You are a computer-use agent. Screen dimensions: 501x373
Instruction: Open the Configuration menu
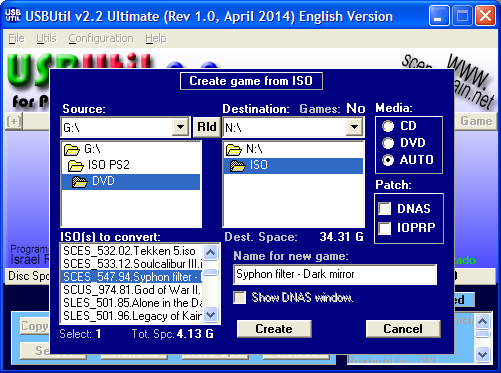tap(101, 39)
